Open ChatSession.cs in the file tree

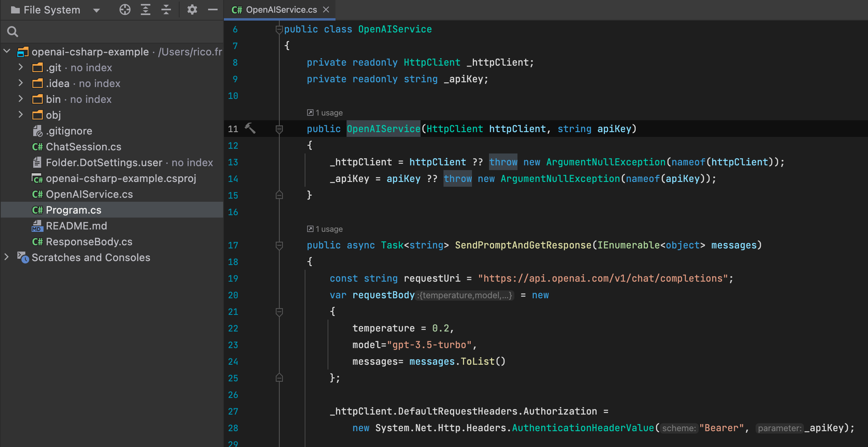[x=83, y=147]
